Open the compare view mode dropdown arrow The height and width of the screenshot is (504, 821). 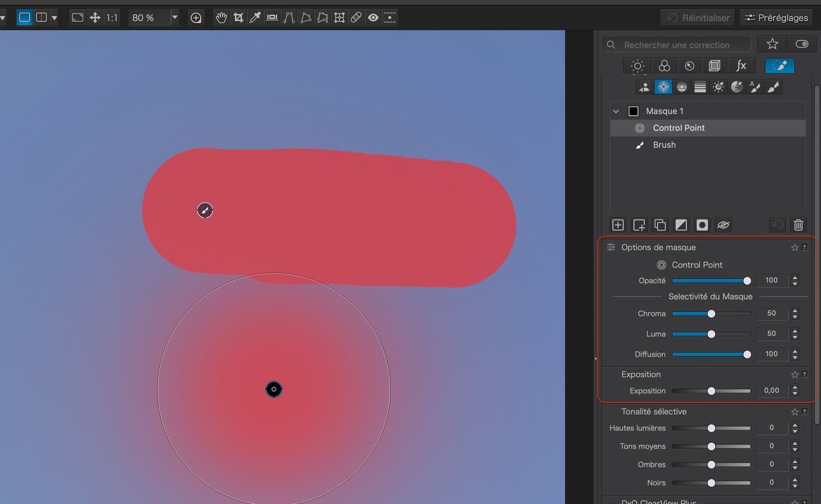click(54, 18)
